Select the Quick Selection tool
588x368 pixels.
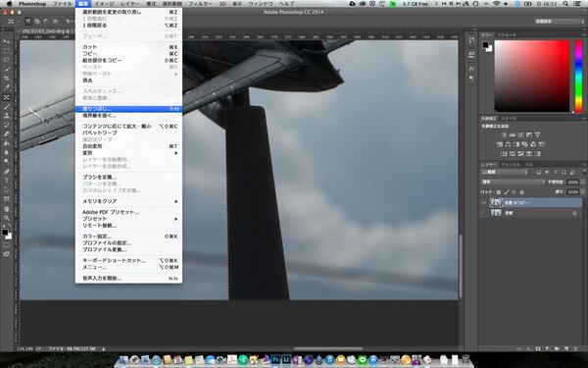7,69
